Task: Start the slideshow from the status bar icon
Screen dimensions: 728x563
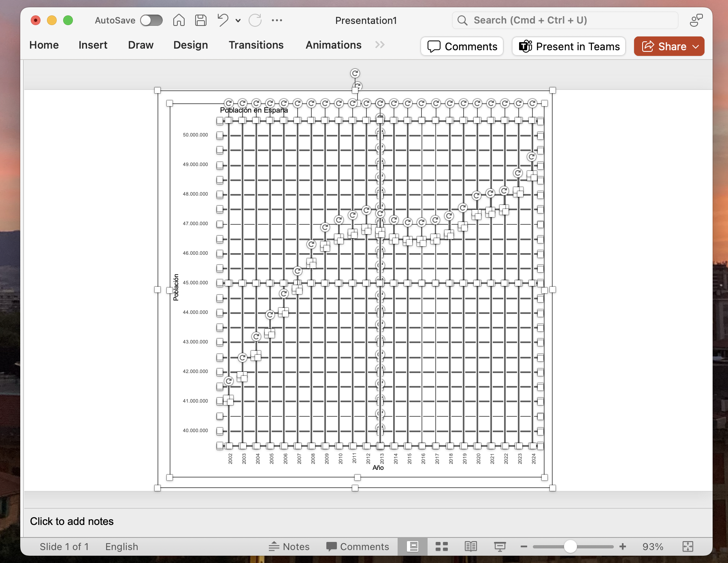Action: (x=500, y=546)
